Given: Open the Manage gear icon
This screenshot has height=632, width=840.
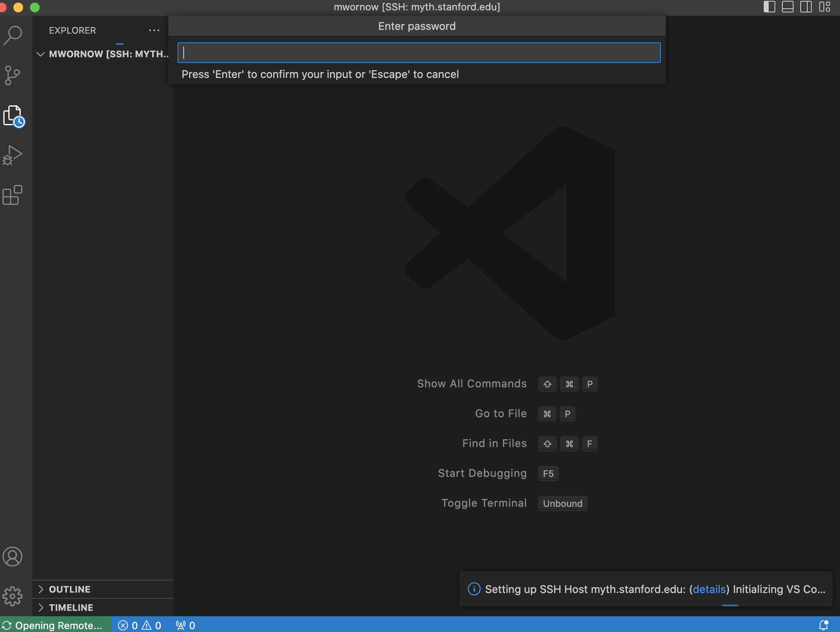Looking at the screenshot, I should 12,596.
